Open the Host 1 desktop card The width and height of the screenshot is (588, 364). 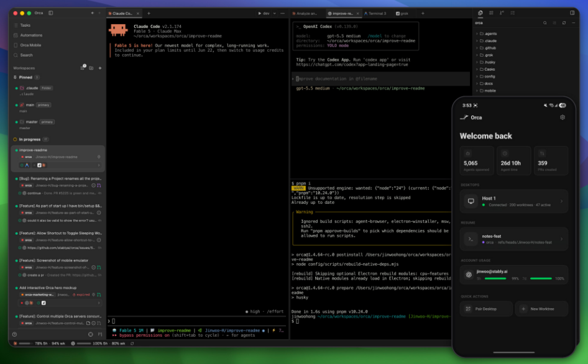(x=514, y=201)
